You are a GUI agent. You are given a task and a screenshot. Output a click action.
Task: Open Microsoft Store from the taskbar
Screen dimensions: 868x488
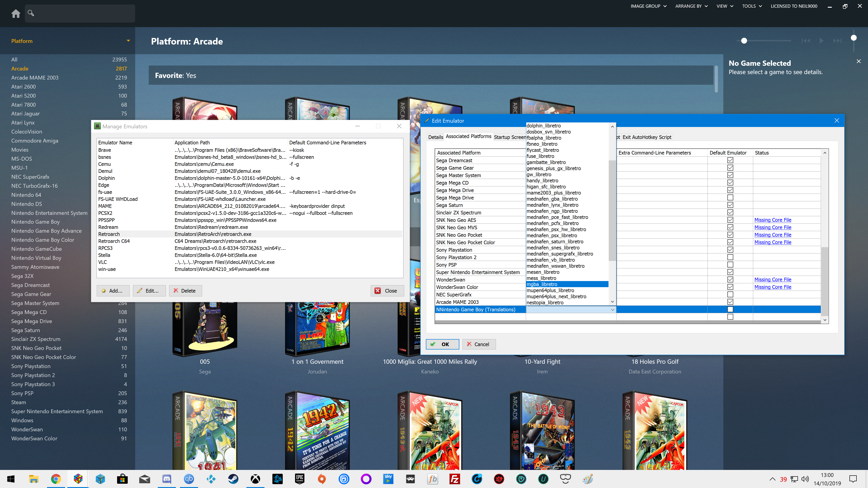[x=122, y=479]
